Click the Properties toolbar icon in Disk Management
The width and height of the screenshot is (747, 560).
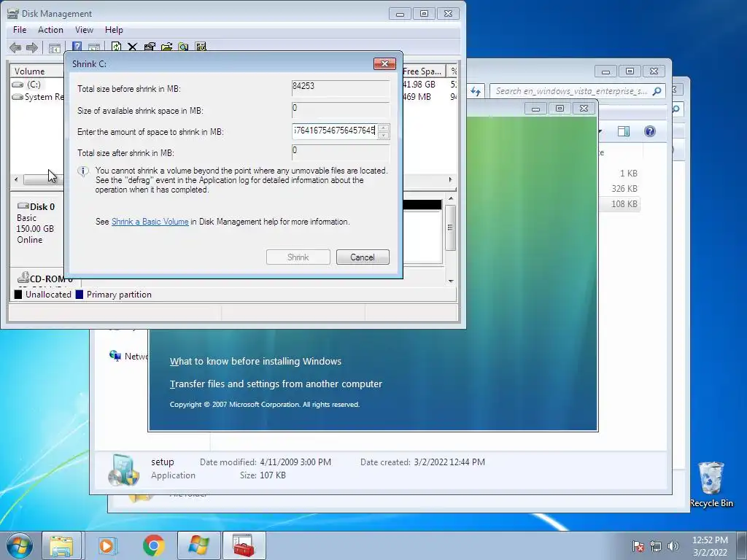150,47
